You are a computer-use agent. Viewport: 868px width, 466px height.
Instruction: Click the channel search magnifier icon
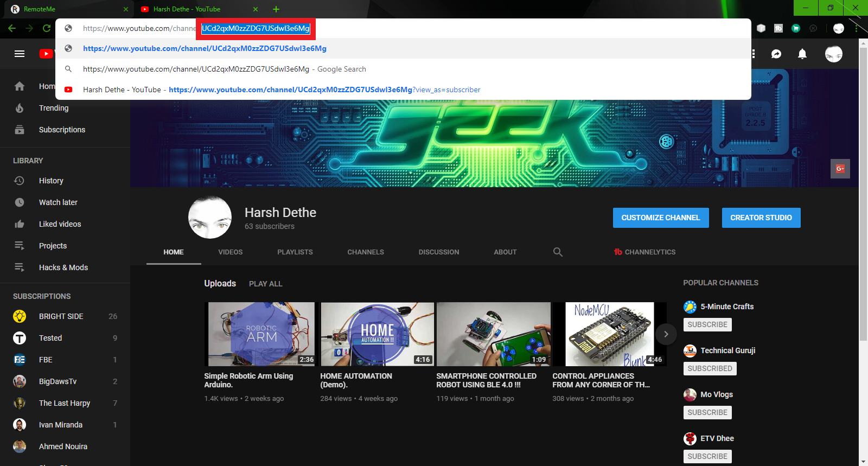pos(558,252)
